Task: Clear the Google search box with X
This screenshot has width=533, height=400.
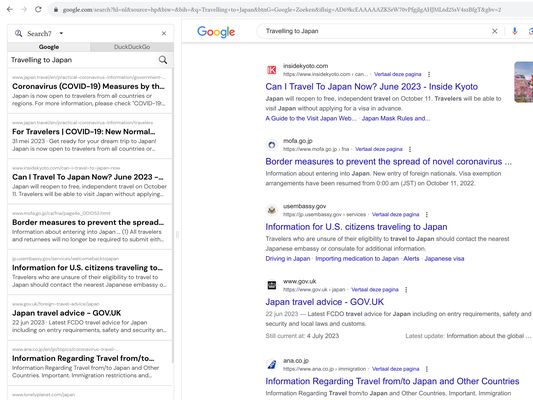Action: tap(495, 31)
